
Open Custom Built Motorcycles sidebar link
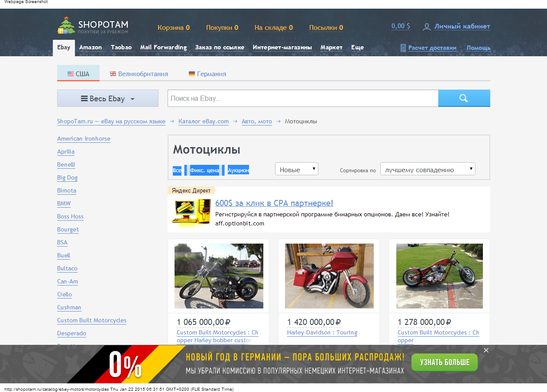(92, 321)
